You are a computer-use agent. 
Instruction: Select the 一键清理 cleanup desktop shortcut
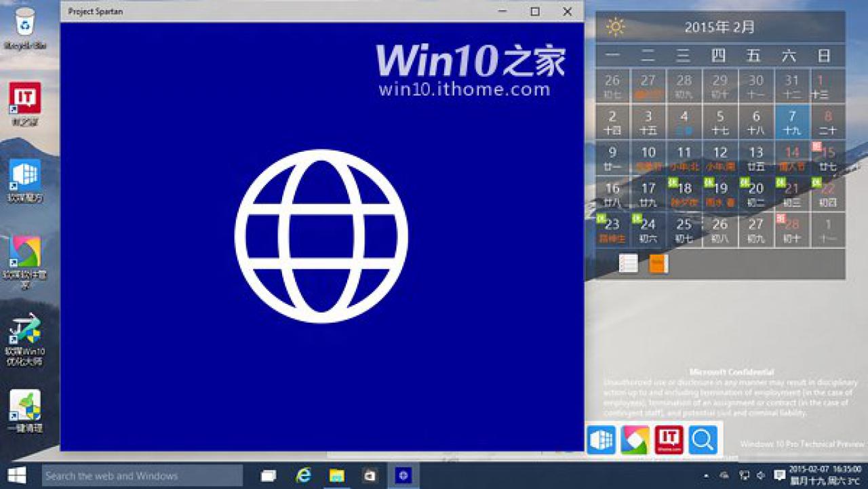(x=25, y=411)
